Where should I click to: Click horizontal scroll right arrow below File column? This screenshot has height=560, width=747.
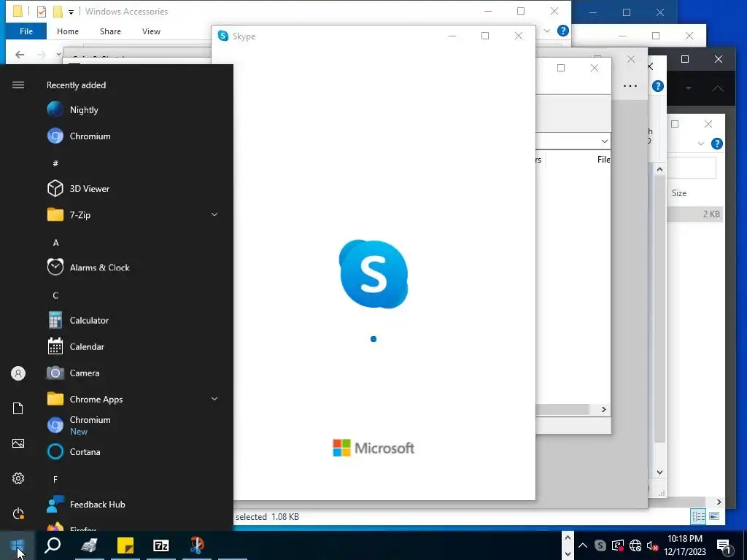(603, 410)
